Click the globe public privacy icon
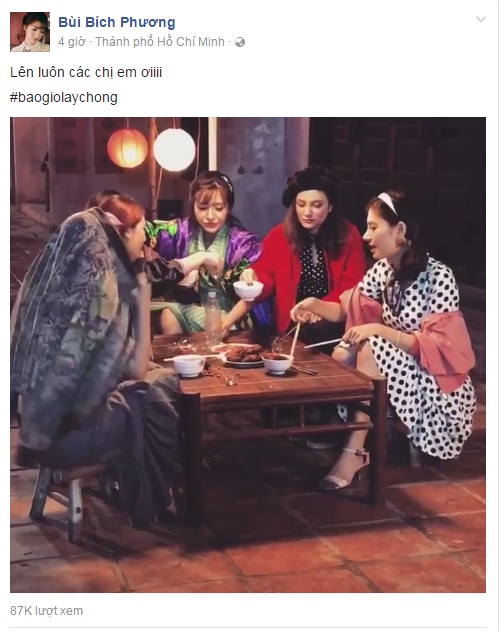Image resolution: width=499 pixels, height=631 pixels. (240, 42)
